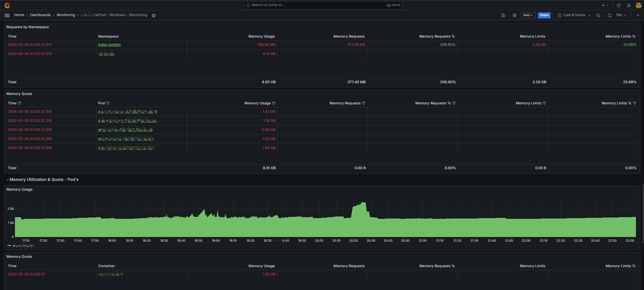Go to Dashboards breadcrumb
This screenshot has height=290, width=644.
click(x=40, y=15)
